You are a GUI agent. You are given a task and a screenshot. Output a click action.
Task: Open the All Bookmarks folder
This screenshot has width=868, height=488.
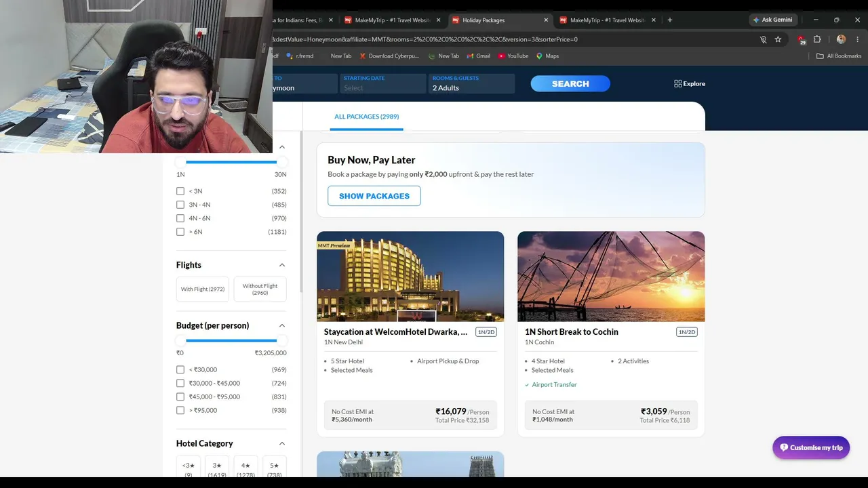coord(839,56)
